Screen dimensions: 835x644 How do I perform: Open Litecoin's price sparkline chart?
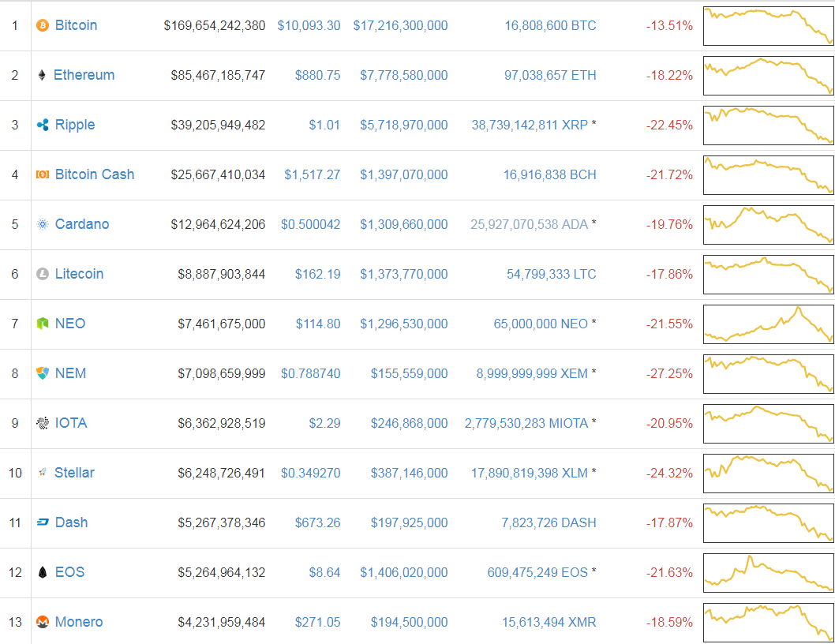point(769,275)
